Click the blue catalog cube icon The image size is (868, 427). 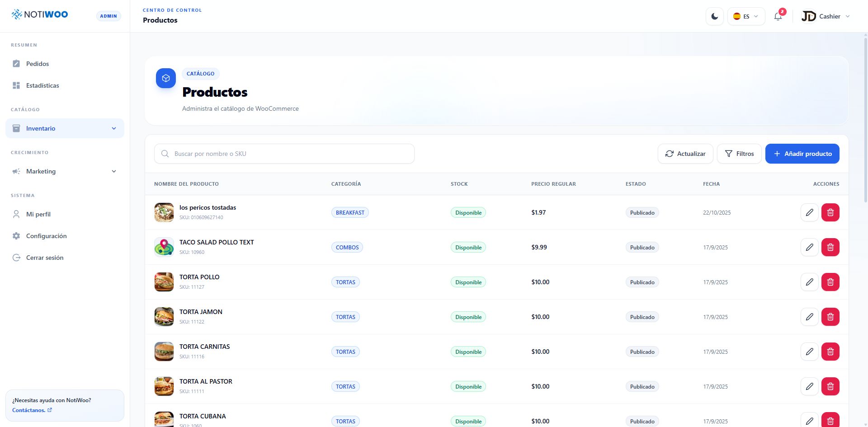point(166,78)
